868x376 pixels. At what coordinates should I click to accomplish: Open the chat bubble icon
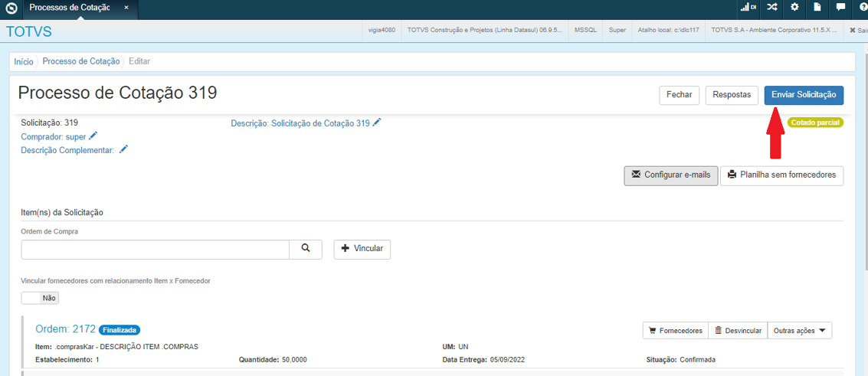(x=840, y=7)
